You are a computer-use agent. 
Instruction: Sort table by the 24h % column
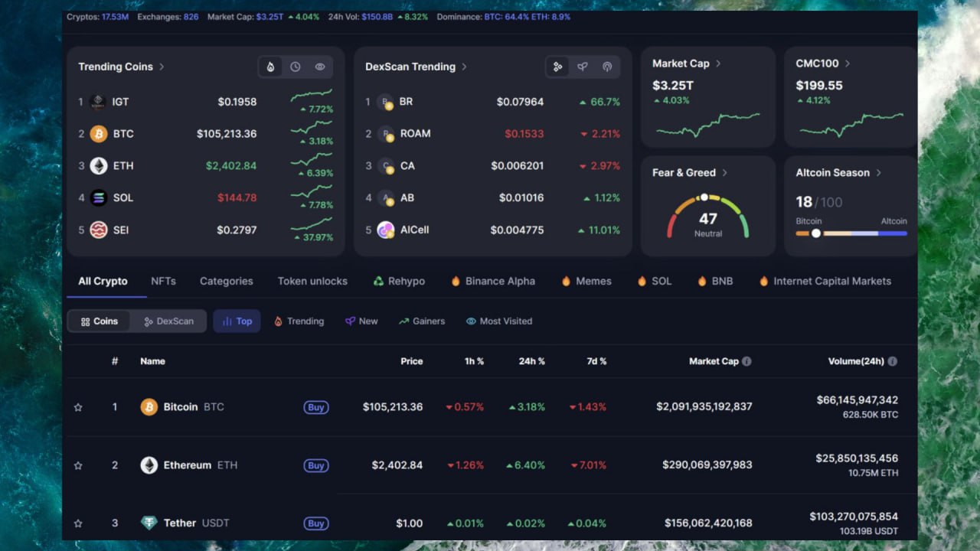[x=531, y=361]
